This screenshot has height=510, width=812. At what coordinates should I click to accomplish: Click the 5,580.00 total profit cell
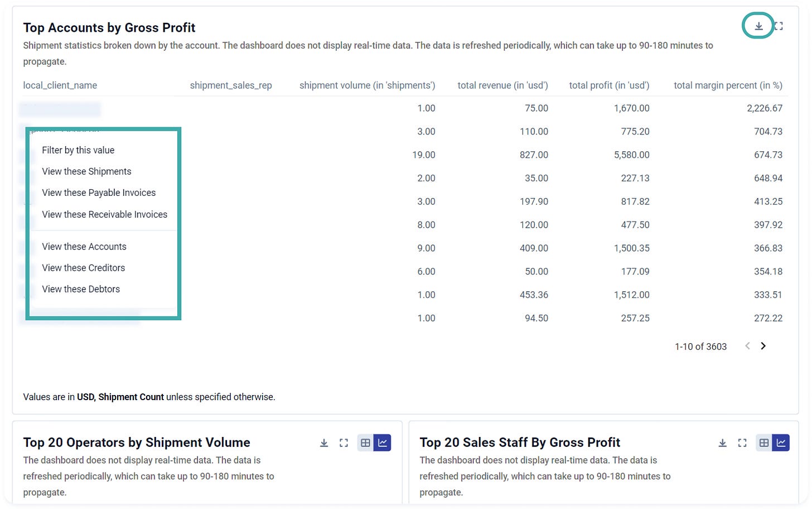click(631, 155)
